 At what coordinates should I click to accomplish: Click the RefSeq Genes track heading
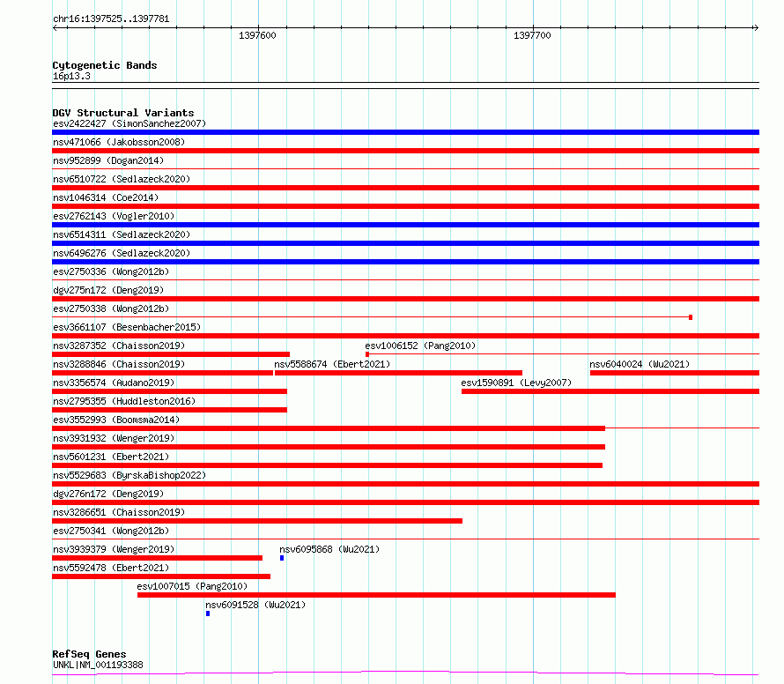click(x=90, y=654)
